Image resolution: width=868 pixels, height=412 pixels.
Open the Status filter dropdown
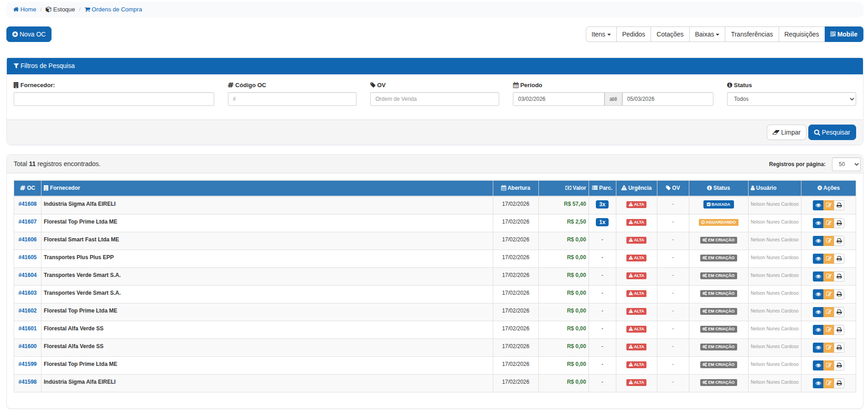coord(791,99)
